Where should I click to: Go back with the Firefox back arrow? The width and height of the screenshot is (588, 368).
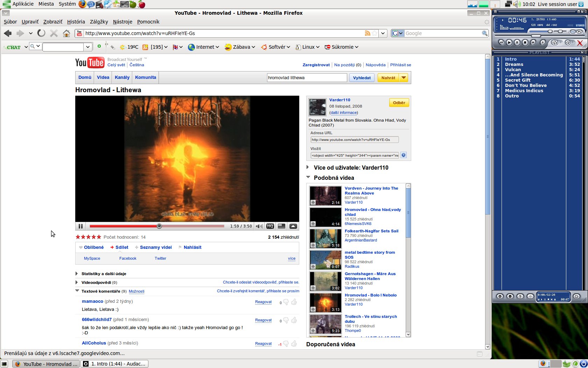[8, 33]
